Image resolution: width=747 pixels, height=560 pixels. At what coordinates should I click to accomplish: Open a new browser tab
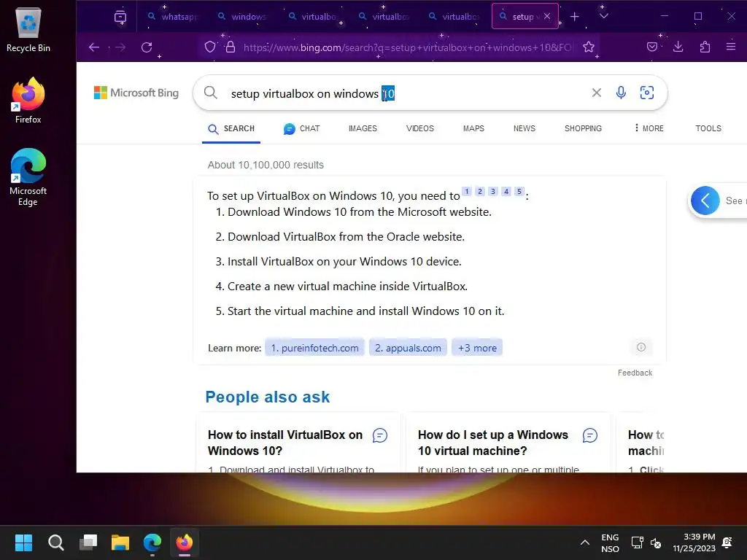(575, 17)
